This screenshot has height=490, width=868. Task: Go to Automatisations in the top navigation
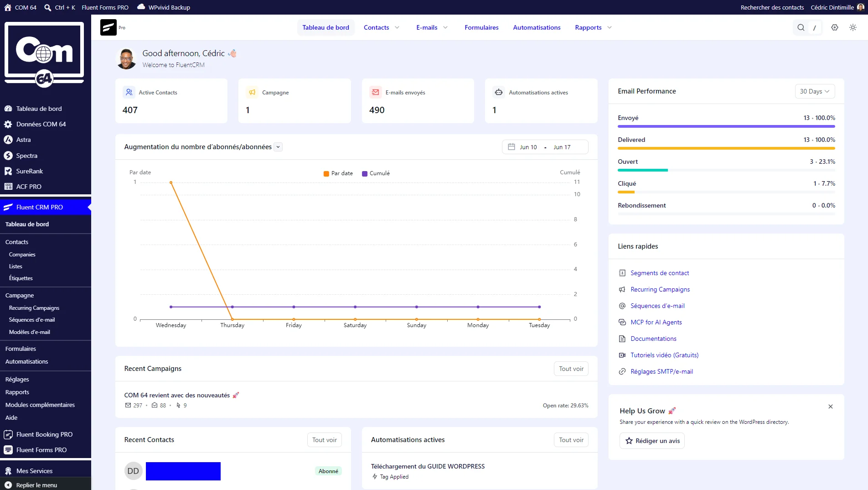537,27
